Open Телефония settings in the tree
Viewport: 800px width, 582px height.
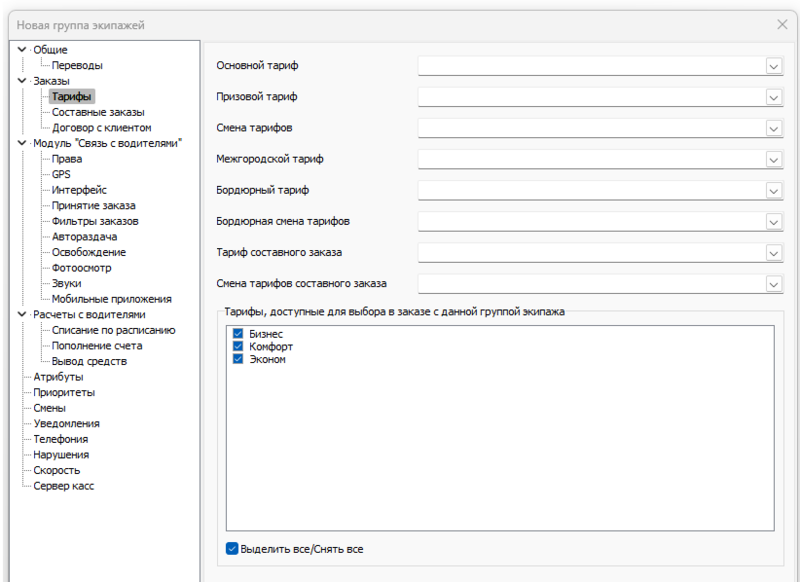click(60, 439)
